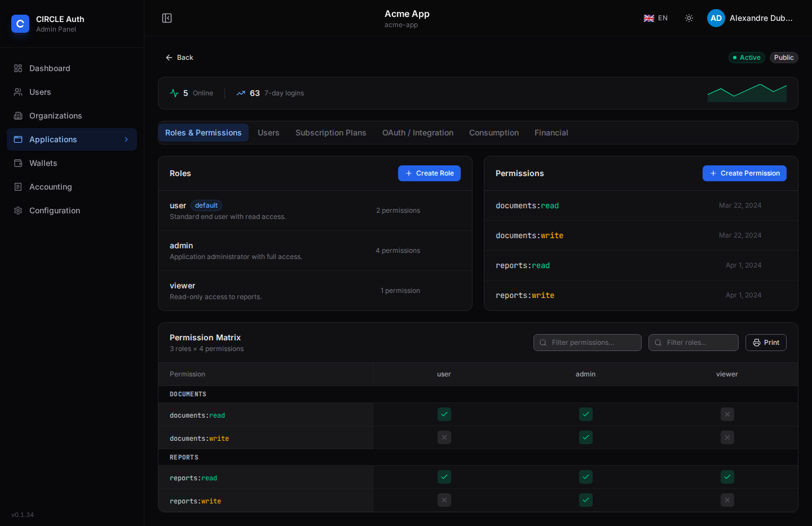This screenshot has height=526, width=812.
Task: Toggle reports:read for viewer role
Action: click(x=727, y=477)
